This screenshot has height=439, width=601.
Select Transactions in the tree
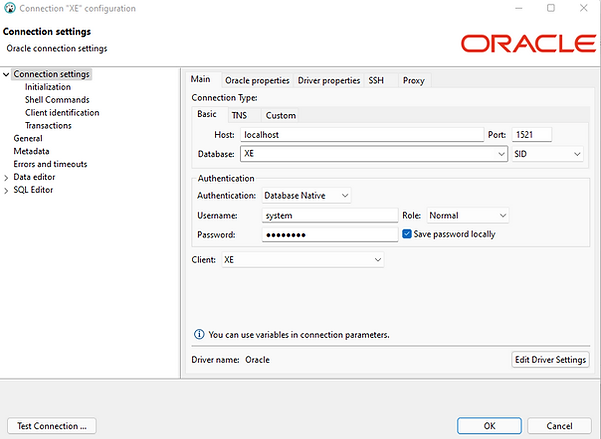pos(48,126)
